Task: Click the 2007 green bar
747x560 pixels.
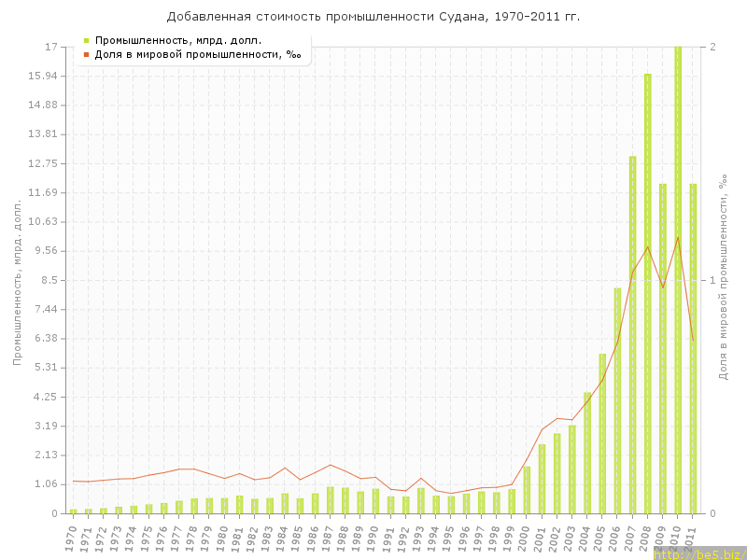Action: [632, 334]
